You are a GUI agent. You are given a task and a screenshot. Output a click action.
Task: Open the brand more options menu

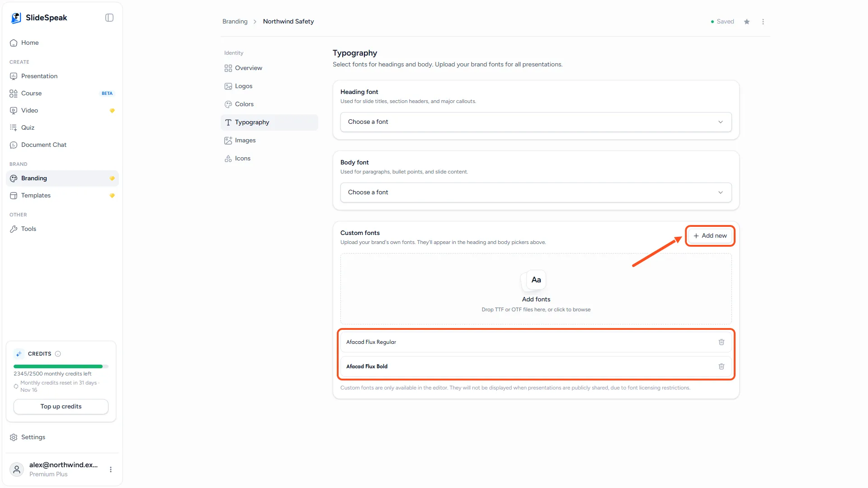(x=763, y=22)
